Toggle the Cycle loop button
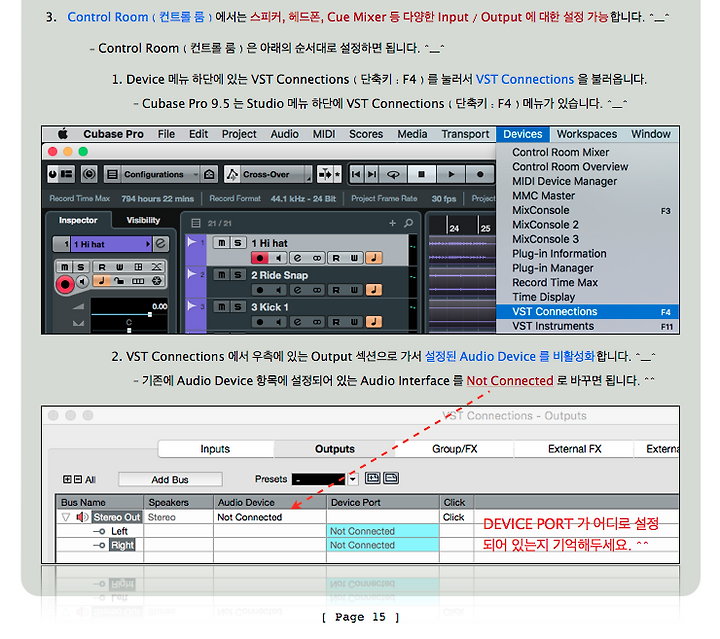The height and width of the screenshot is (639, 720). point(393,174)
